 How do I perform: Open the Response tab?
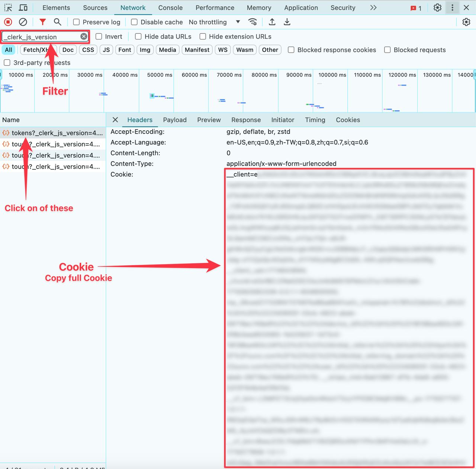click(246, 120)
